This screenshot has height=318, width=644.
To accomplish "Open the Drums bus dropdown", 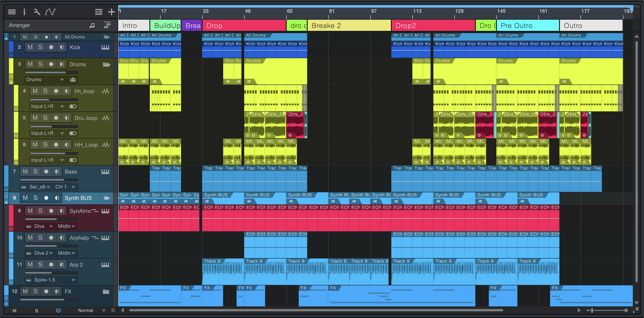I will [45, 80].
